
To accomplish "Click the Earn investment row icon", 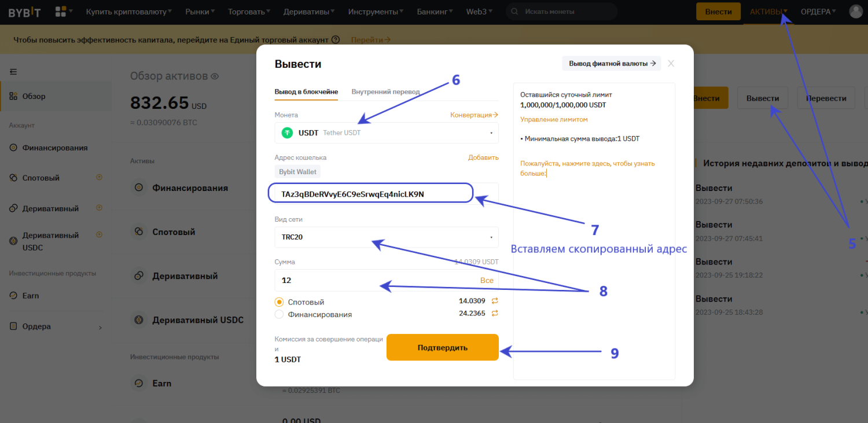I will pos(138,383).
